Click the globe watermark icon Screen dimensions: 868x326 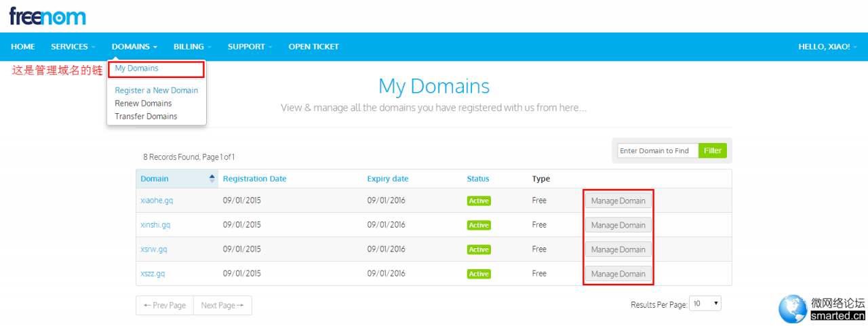pyautogui.click(x=793, y=309)
